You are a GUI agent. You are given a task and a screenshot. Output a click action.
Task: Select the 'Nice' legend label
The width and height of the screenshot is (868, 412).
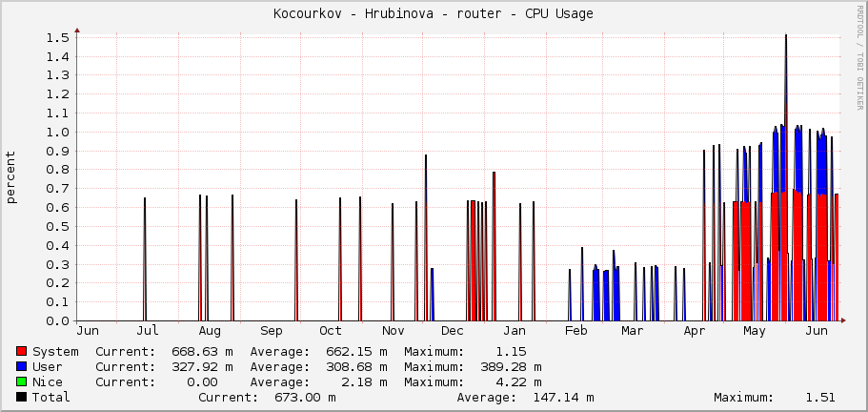tap(48, 382)
